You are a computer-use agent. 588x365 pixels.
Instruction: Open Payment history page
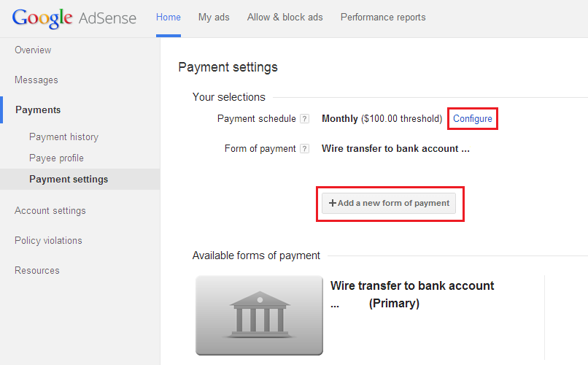[63, 137]
